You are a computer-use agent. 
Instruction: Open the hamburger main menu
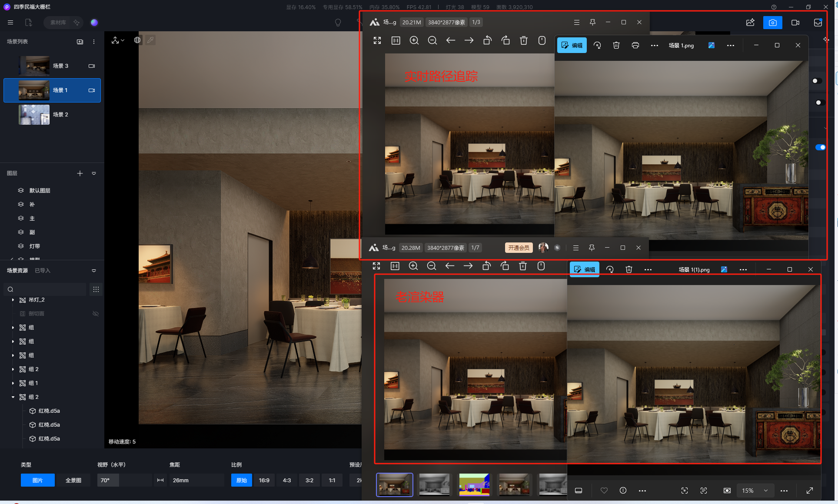[x=10, y=23]
